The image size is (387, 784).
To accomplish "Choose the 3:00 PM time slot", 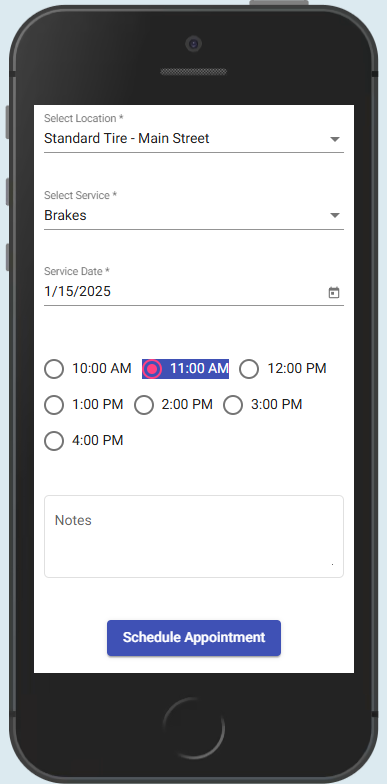I will (233, 405).
